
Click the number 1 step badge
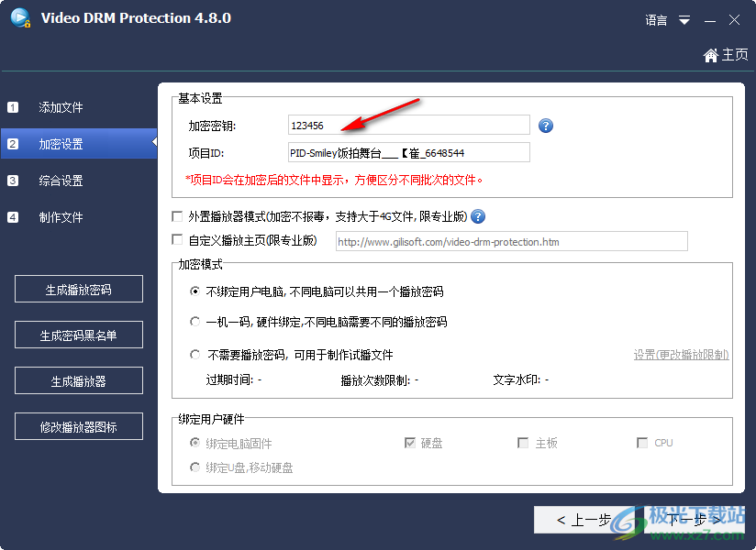[x=13, y=107]
